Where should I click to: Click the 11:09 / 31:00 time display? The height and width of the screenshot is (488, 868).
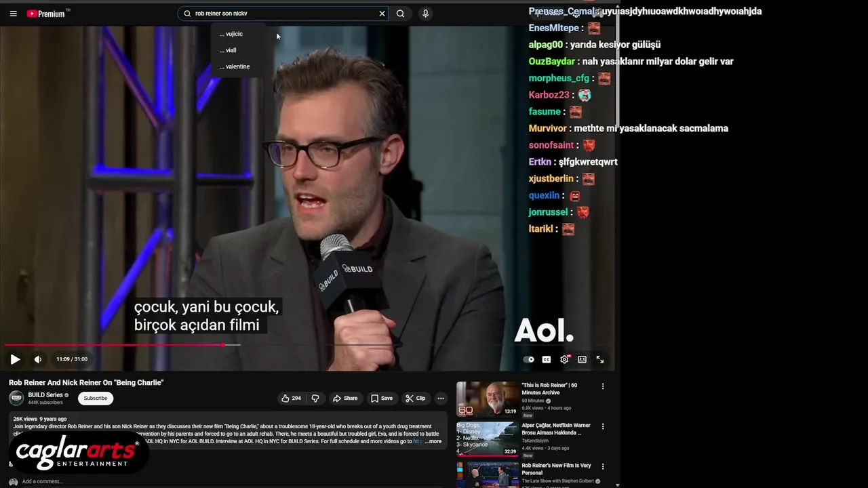click(x=72, y=359)
